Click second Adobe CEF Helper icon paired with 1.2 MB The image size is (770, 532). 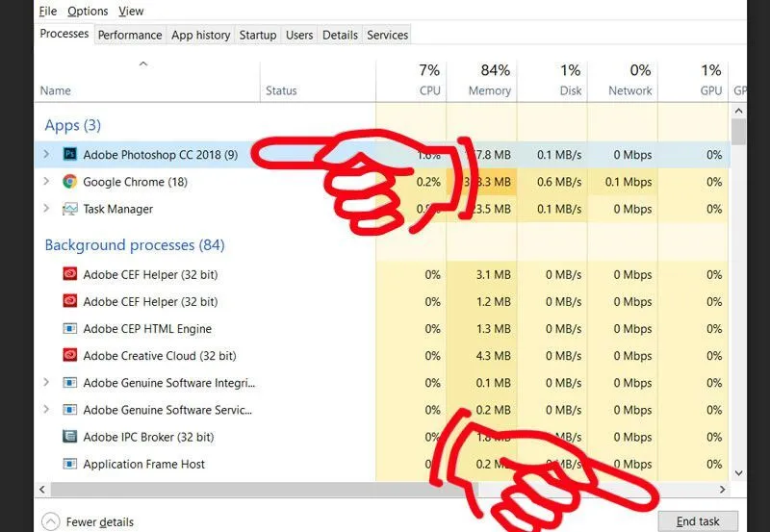69,301
